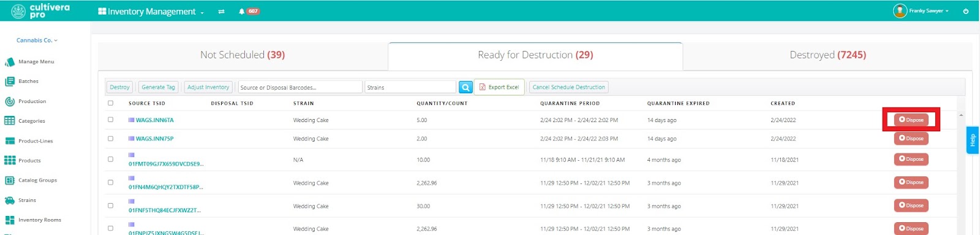Check the WAGS.INN6TA row checkbox
The width and height of the screenshot is (980, 235).
click(x=110, y=120)
